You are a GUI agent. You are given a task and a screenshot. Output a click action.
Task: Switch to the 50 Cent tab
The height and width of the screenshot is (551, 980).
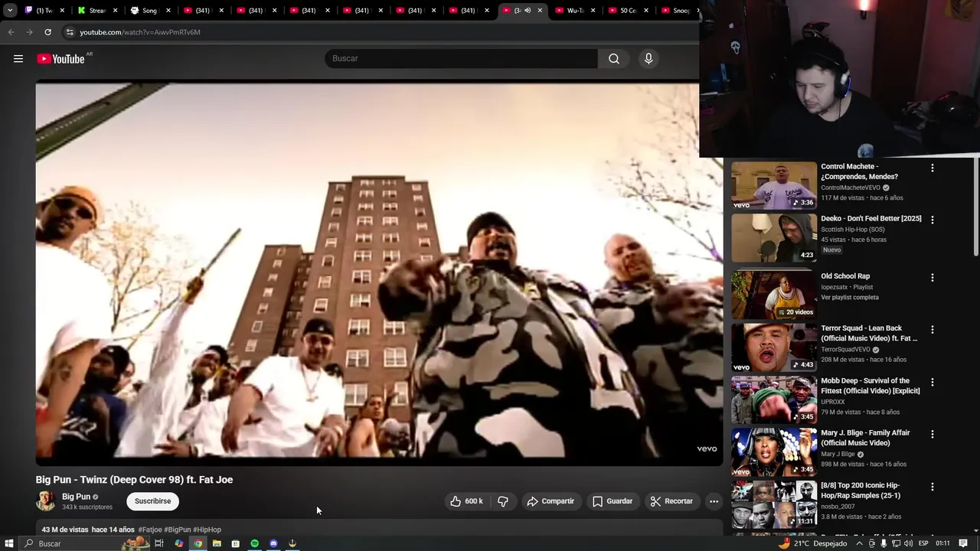[628, 11]
